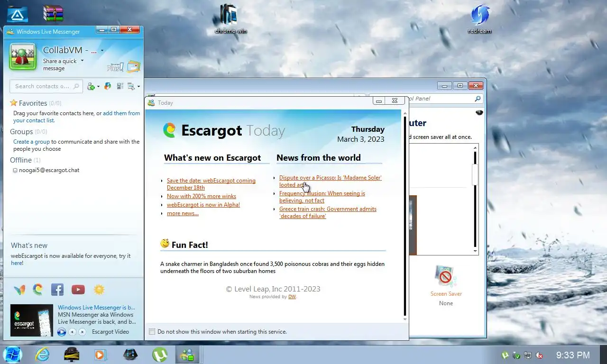Click the Control Panel list scrollbar thumb

(x=475, y=174)
